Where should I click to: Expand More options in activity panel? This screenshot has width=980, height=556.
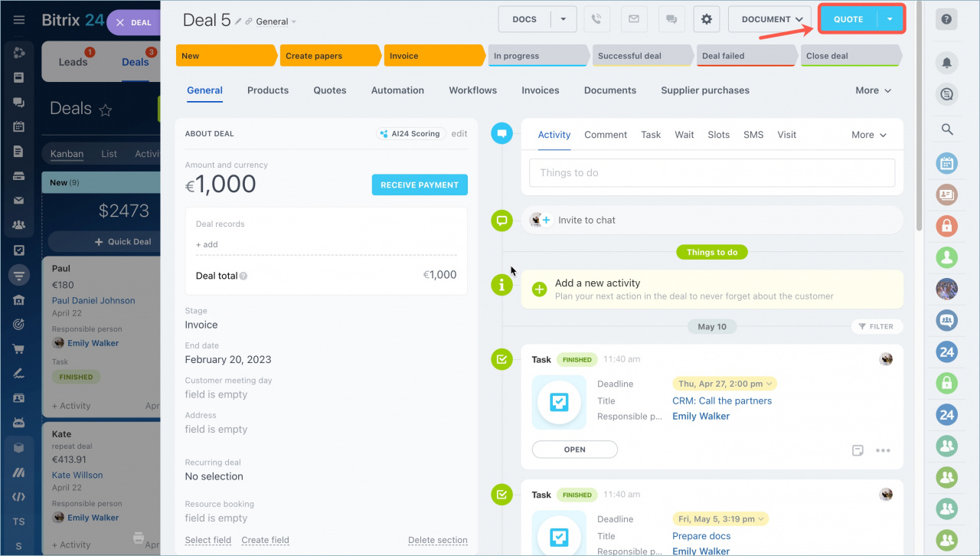point(869,135)
